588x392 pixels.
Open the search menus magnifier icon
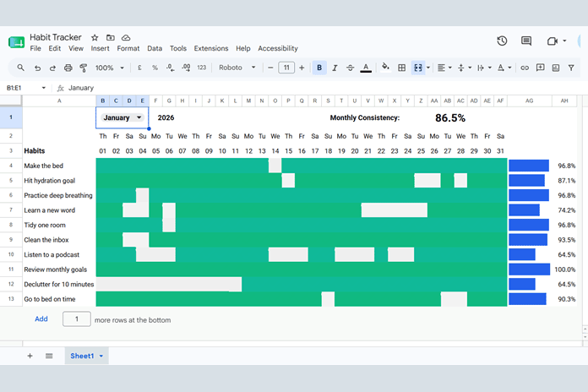tap(20, 68)
